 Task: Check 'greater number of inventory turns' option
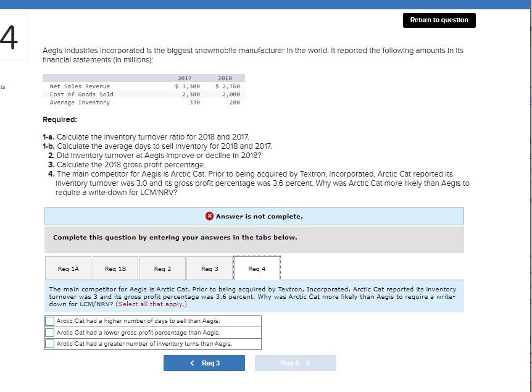tap(49, 343)
